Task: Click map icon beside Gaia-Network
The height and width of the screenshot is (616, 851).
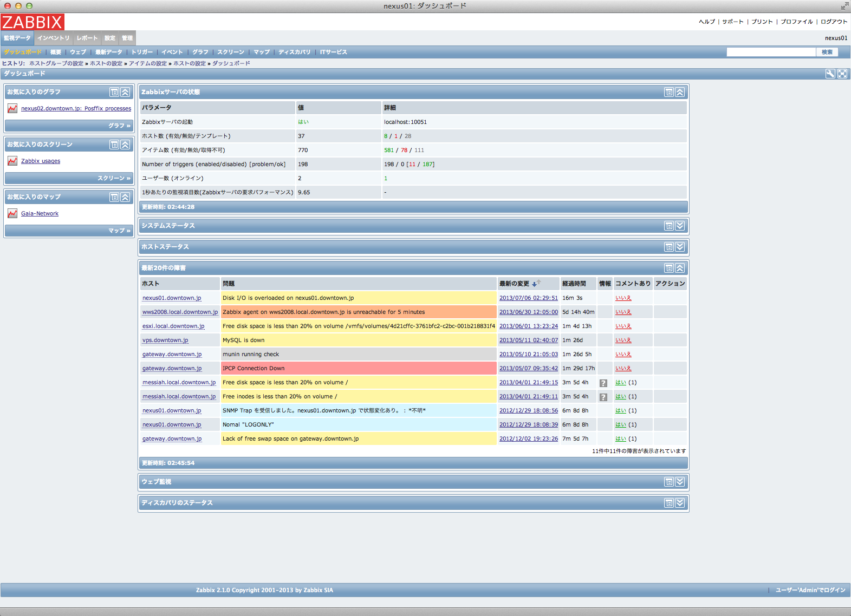Action: pyautogui.click(x=12, y=213)
